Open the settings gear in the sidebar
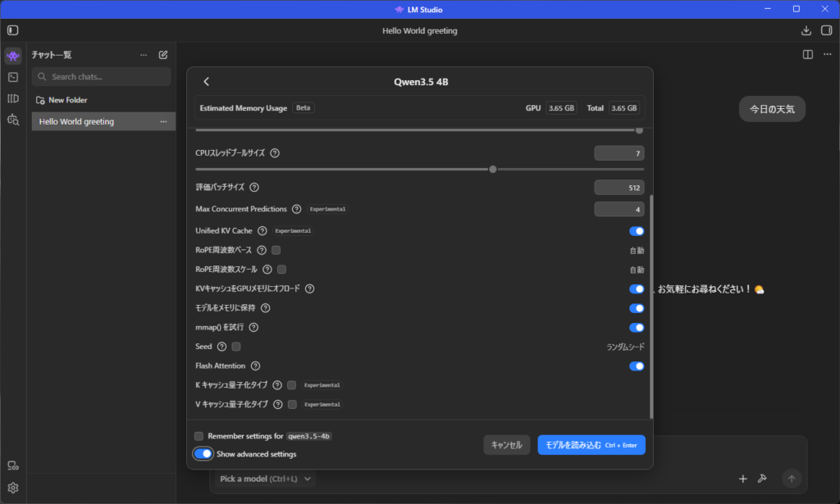840x504 pixels. click(x=12, y=488)
